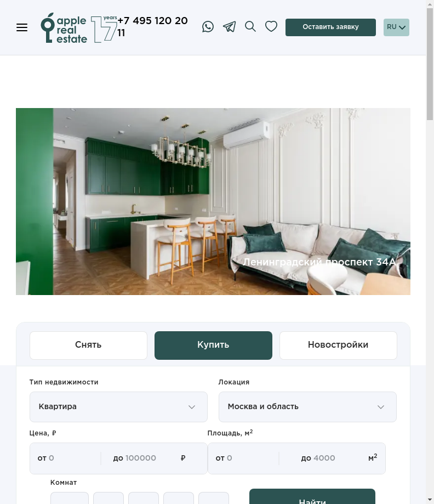Click the Apple Real Estate logo
The image size is (434, 504).
pyautogui.click(x=64, y=28)
